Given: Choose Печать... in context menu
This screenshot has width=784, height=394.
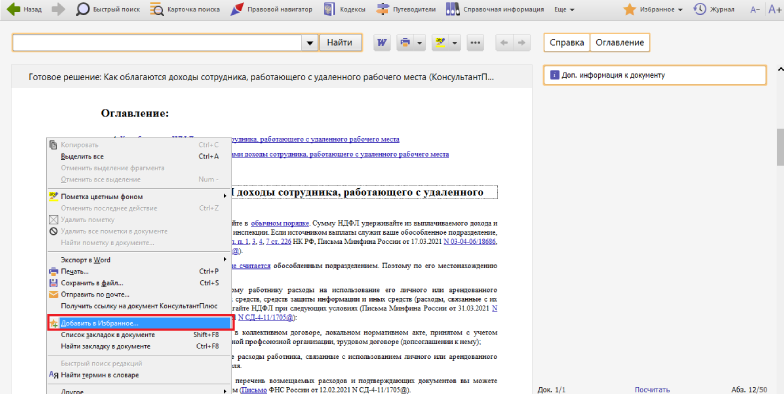Looking at the screenshot, I should pos(139,272).
